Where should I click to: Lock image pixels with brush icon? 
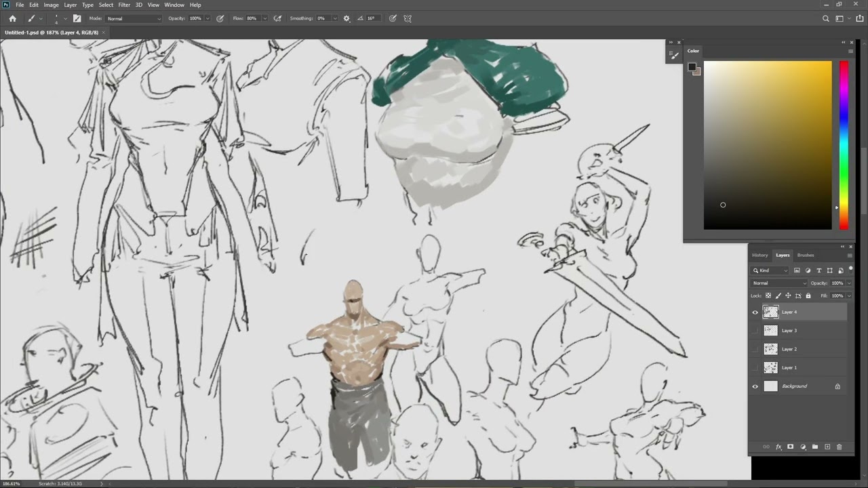[778, 296]
